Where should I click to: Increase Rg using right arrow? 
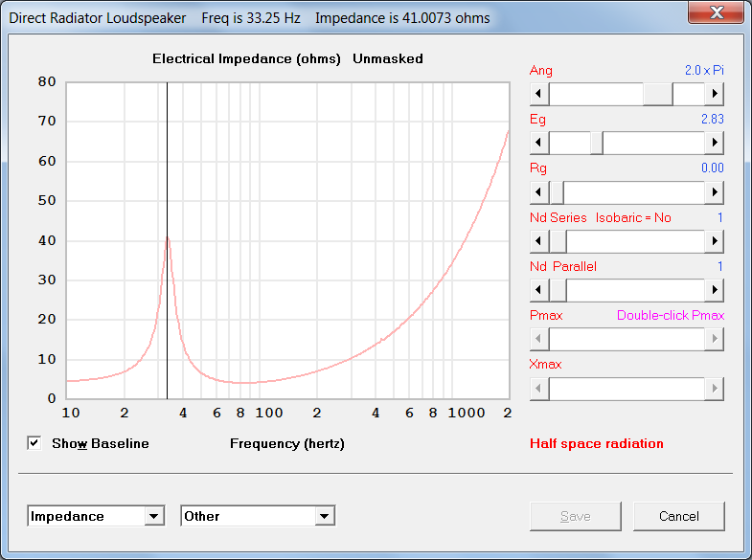tap(714, 192)
